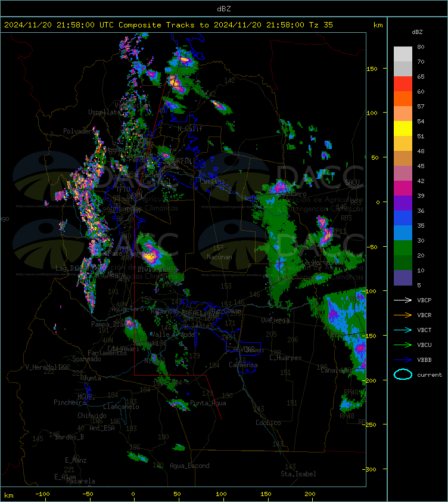Click the '80' value on color scale
The height and width of the screenshot is (502, 448).
tap(421, 47)
